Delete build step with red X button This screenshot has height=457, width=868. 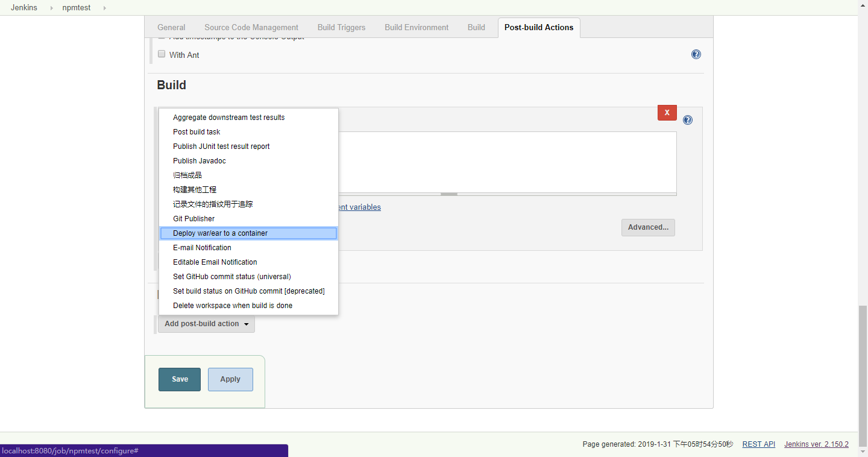pos(667,113)
